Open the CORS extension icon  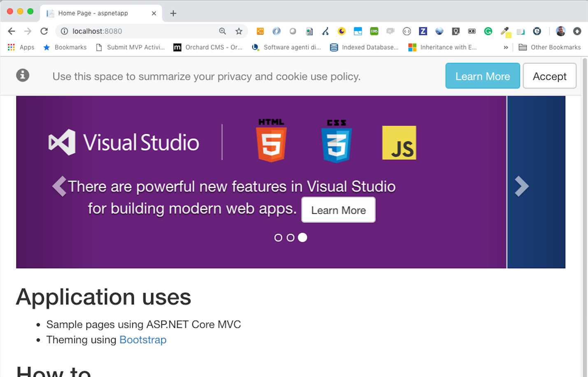[374, 31]
